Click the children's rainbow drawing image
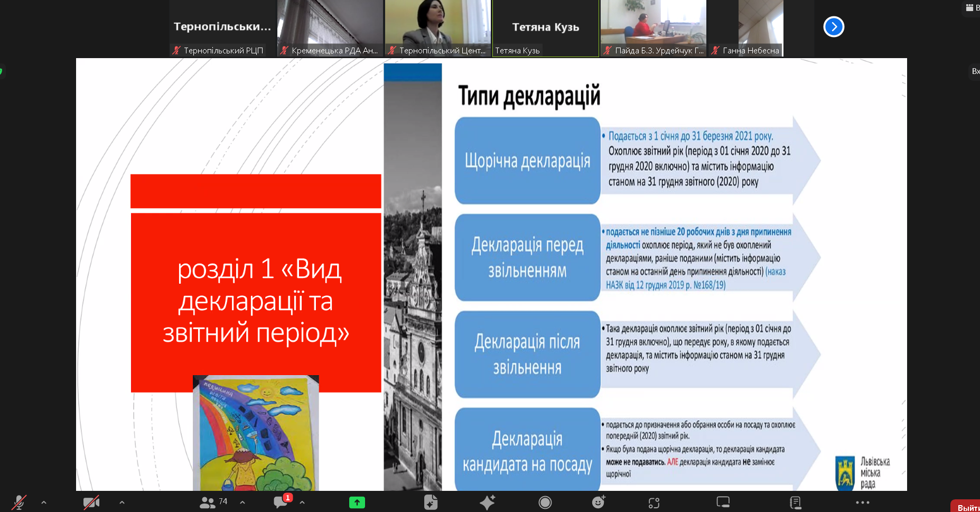This screenshot has width=980, height=512. [x=256, y=433]
